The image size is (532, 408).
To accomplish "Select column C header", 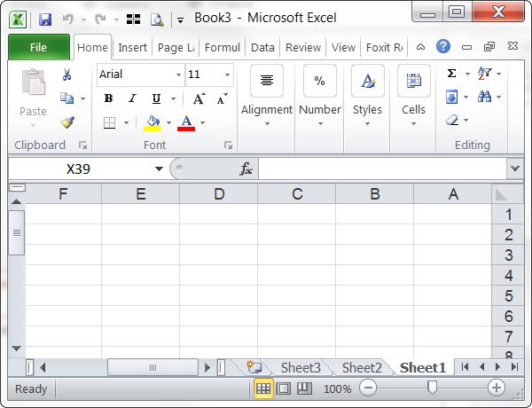I will (x=297, y=194).
